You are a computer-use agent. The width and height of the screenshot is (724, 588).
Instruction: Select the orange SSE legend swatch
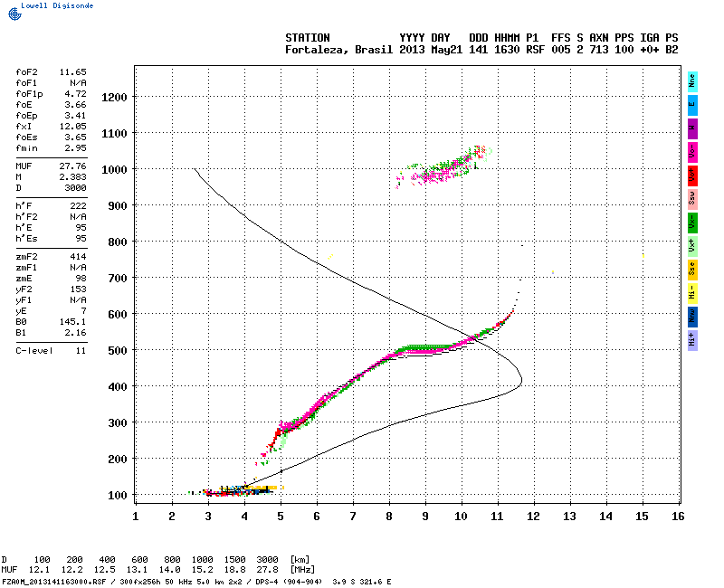692,270
